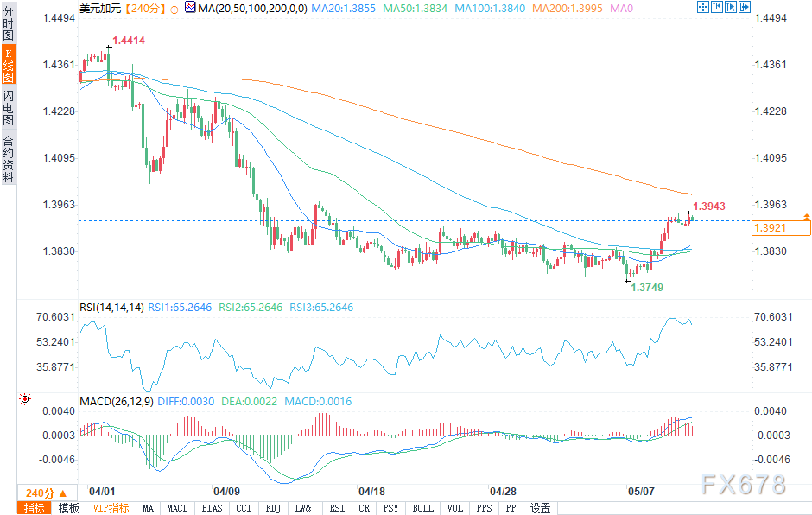Select the BOLL indicator button

click(x=422, y=508)
